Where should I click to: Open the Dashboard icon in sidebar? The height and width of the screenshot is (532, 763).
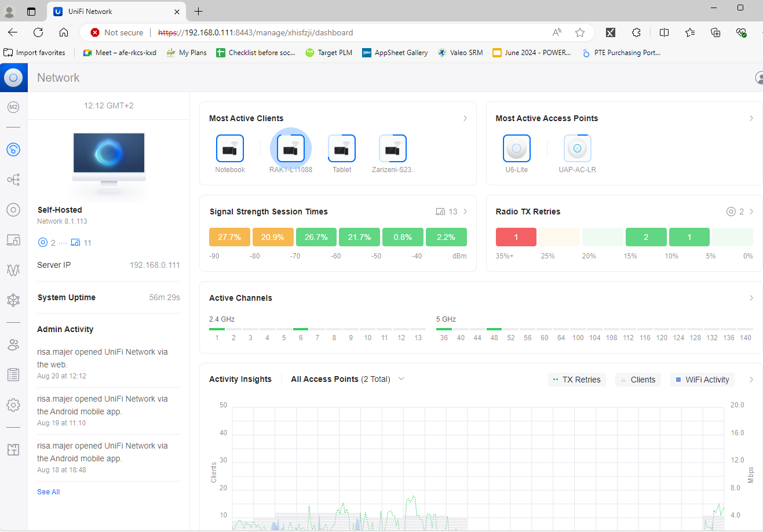[13, 150]
